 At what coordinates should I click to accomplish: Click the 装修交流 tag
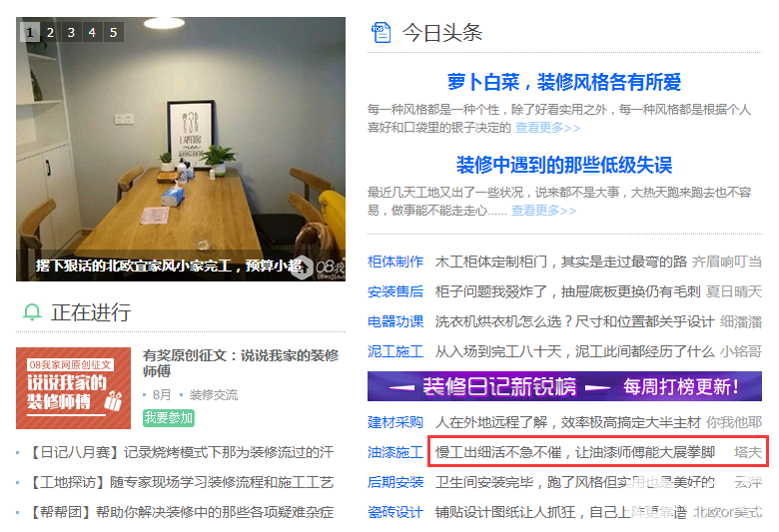(x=213, y=395)
